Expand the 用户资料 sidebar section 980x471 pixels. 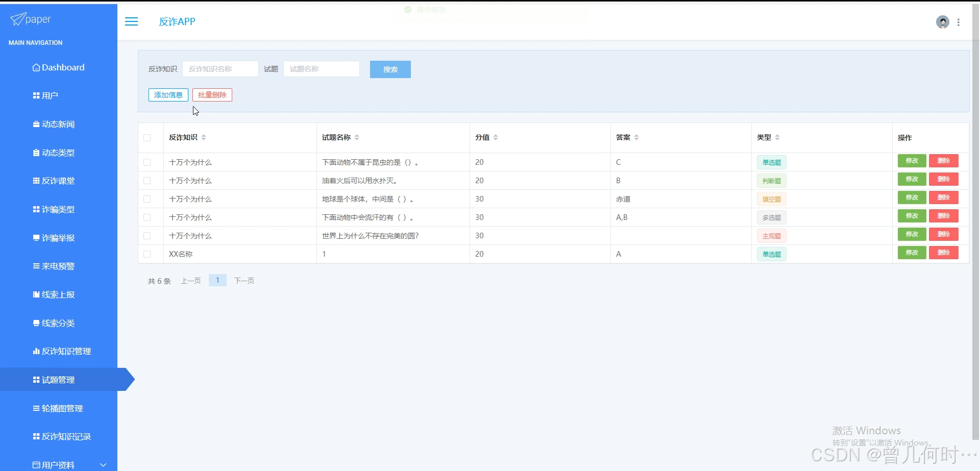point(103,465)
